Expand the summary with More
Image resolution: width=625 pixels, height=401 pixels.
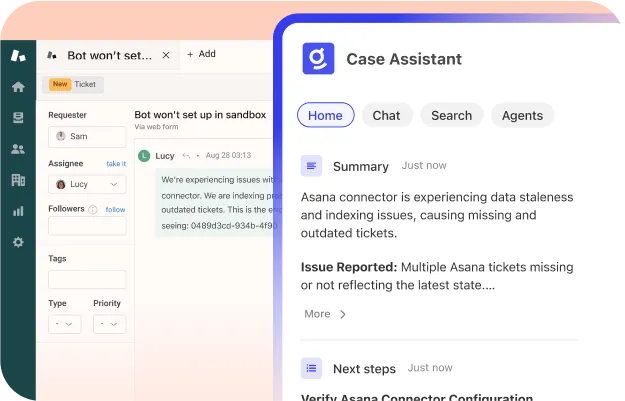tap(325, 314)
